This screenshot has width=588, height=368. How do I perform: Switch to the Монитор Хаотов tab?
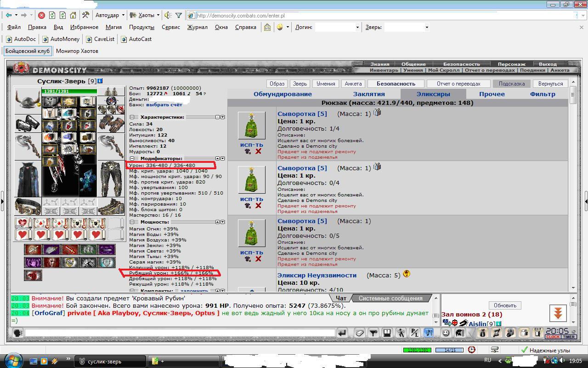point(77,51)
